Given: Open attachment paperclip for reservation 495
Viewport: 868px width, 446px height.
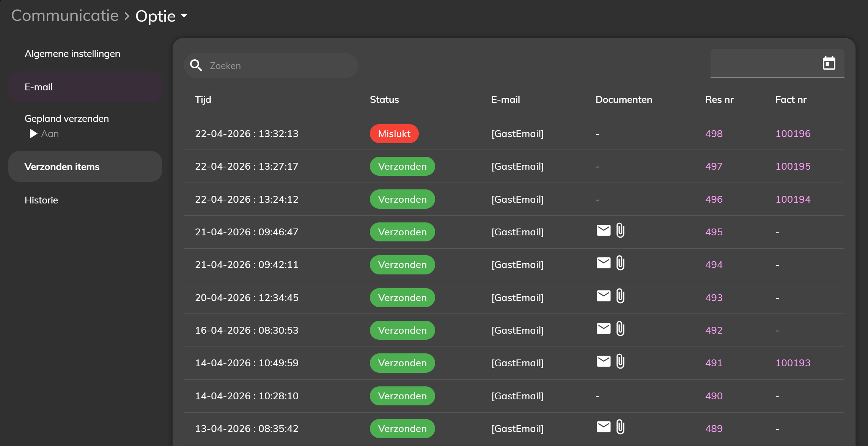Looking at the screenshot, I should pos(620,230).
